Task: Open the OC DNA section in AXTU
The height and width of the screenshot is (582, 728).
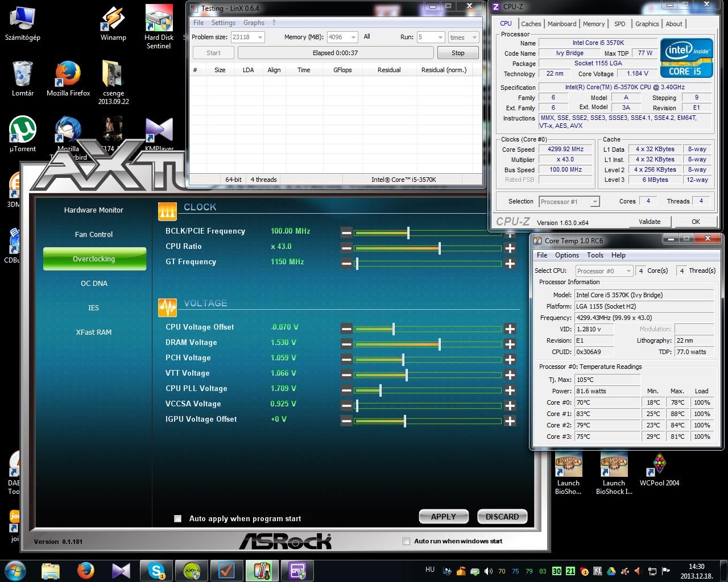Action: [x=94, y=283]
